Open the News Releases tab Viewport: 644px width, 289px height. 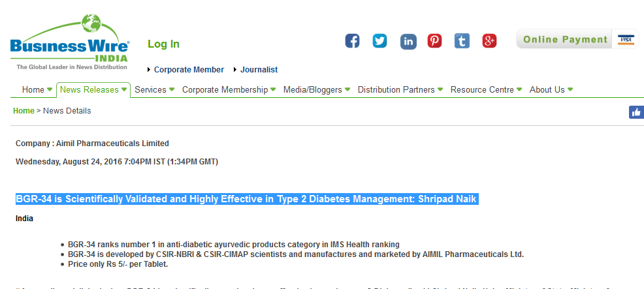tap(93, 89)
